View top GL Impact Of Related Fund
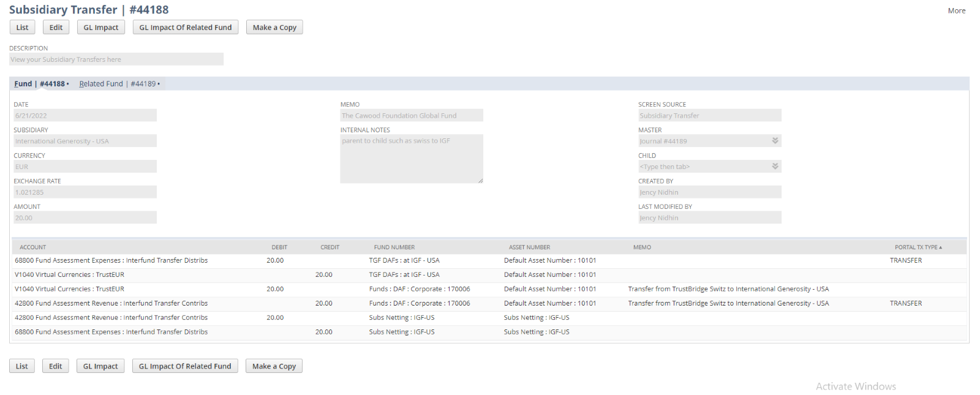 [185, 28]
